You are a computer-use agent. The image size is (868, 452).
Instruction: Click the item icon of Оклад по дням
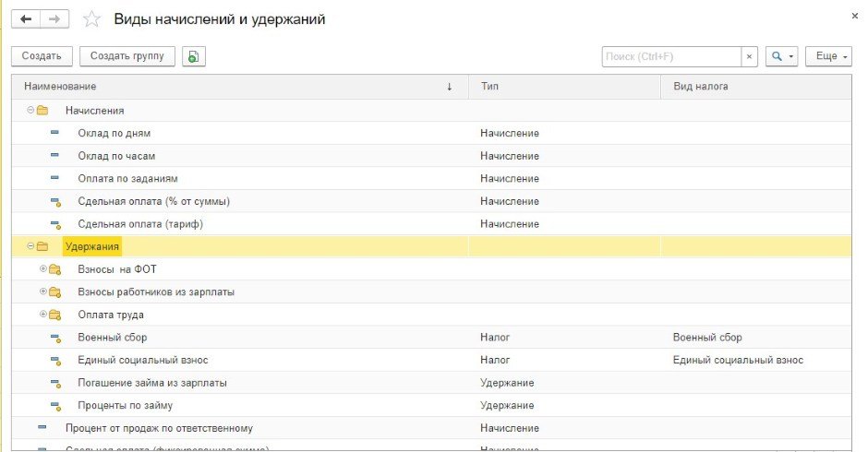54,133
